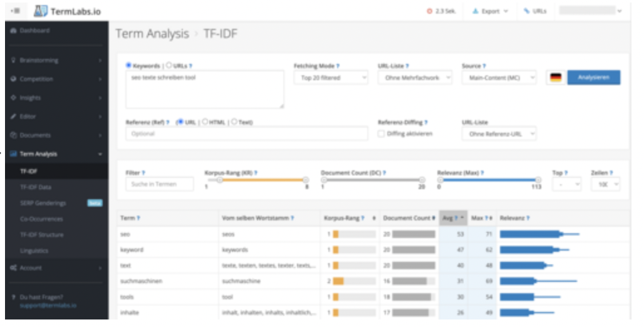Viewport: 644px width, 327px height.
Task: Expand the Documents sidebar menu
Action: 56,135
